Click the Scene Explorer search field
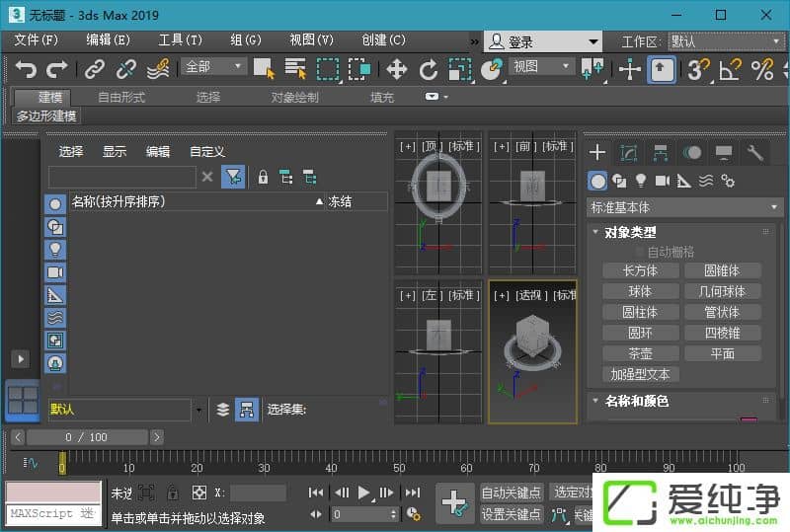790x532 pixels. click(x=121, y=177)
